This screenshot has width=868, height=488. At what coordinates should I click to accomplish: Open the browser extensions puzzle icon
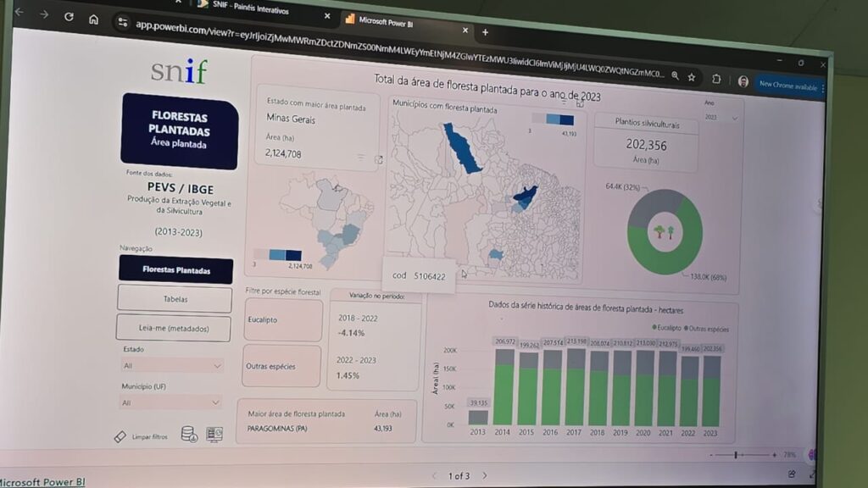(x=716, y=79)
